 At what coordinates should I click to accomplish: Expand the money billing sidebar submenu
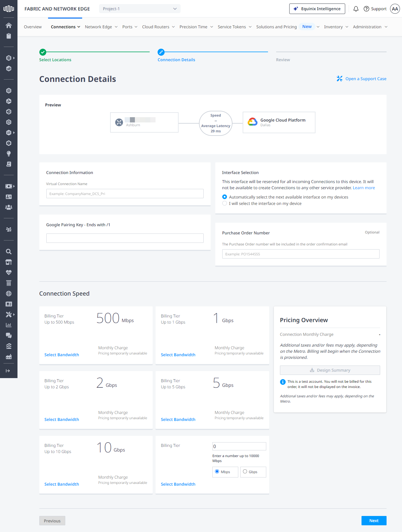pyautogui.click(x=10, y=186)
